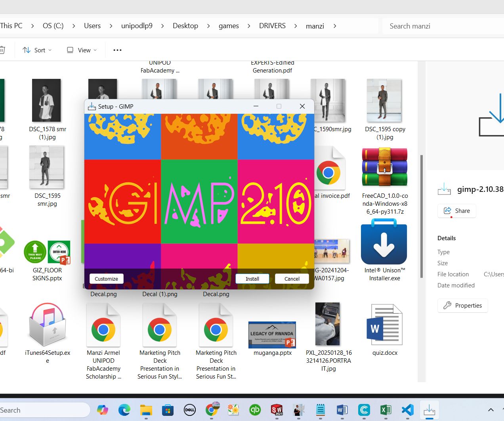Click GIMP setup icon in the taskbar

click(x=429, y=410)
